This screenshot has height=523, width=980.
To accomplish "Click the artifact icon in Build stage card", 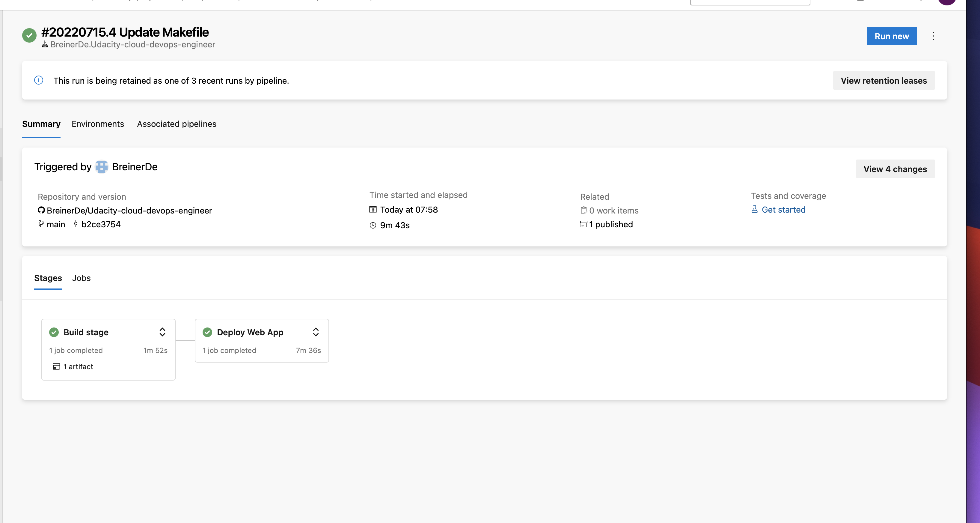I will click(56, 366).
